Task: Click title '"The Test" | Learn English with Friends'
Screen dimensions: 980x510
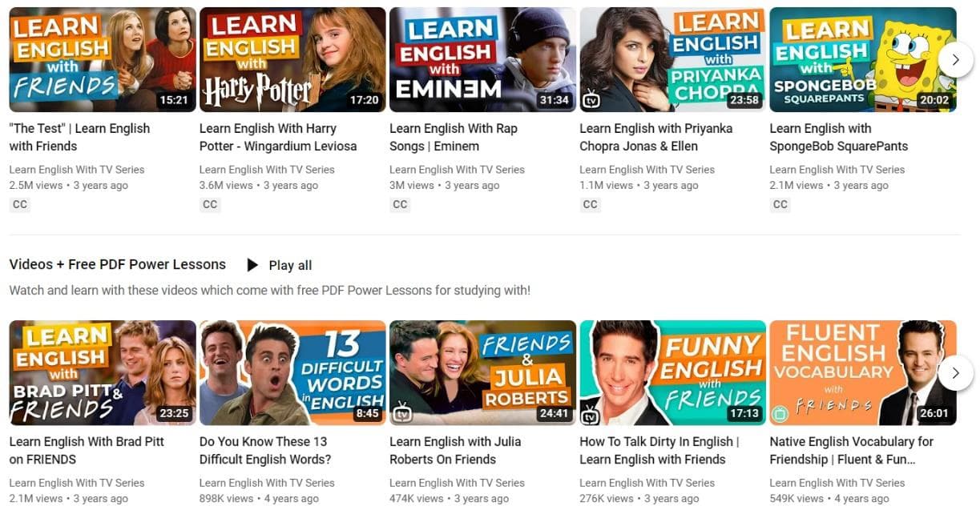Action: tap(80, 137)
